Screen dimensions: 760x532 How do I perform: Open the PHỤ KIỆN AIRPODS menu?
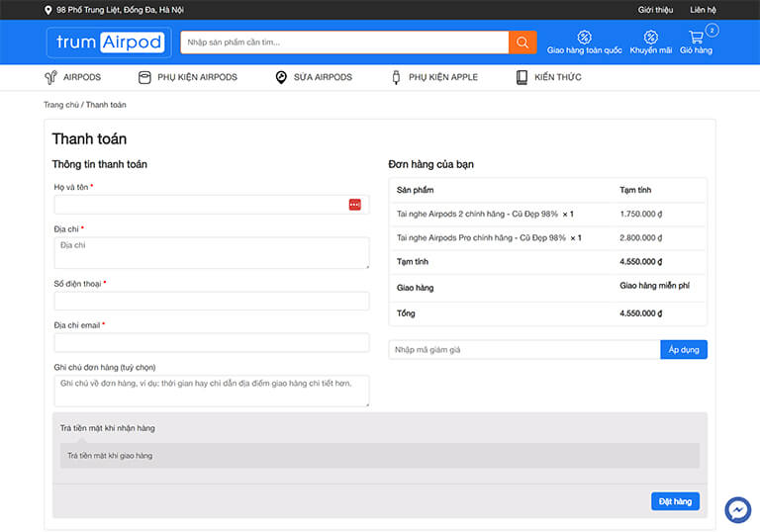click(x=188, y=77)
